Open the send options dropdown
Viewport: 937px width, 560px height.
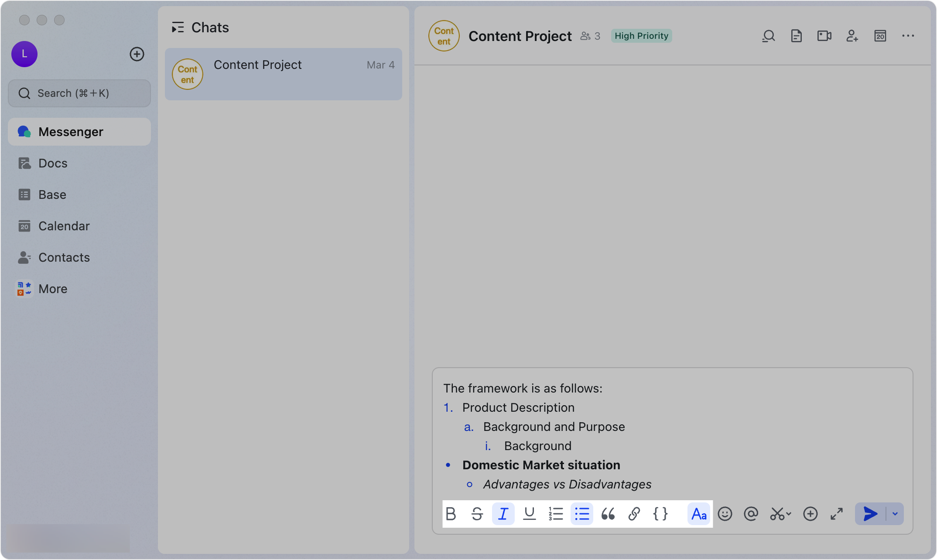click(896, 514)
